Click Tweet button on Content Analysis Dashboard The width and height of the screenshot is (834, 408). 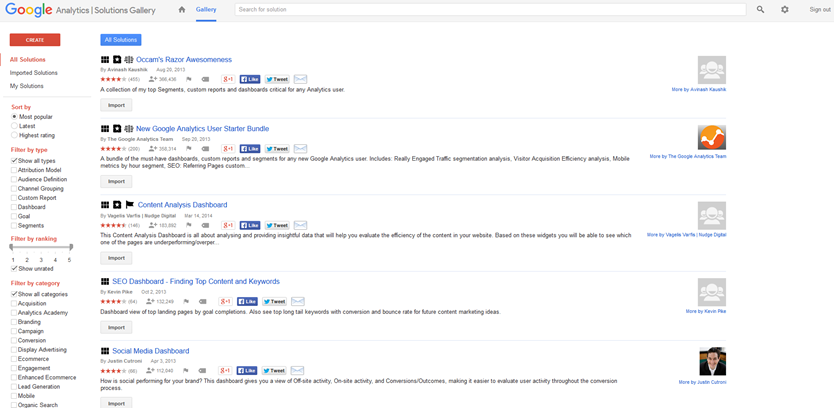pyautogui.click(x=275, y=225)
